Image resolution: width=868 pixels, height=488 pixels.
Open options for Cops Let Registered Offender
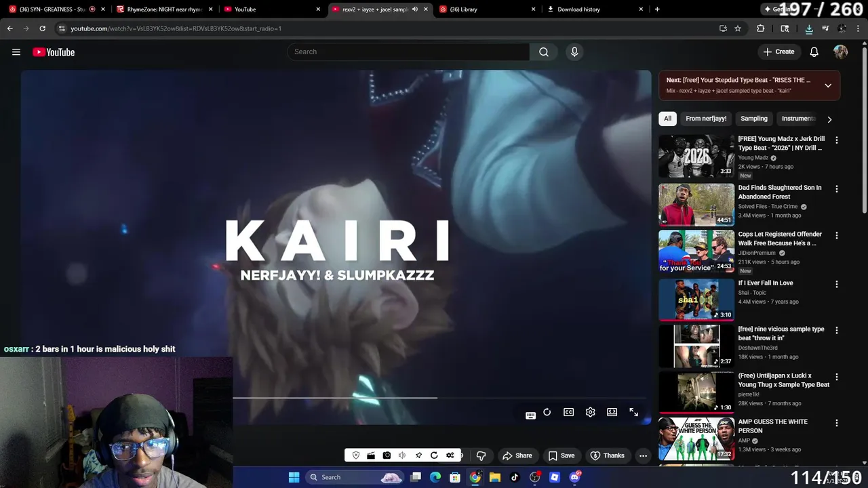(x=836, y=236)
